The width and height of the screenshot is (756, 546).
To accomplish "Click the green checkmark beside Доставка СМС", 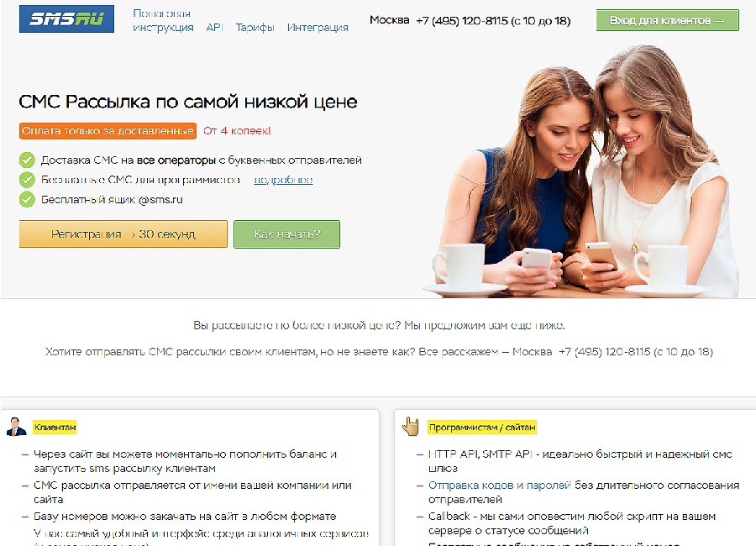I will pos(27,160).
